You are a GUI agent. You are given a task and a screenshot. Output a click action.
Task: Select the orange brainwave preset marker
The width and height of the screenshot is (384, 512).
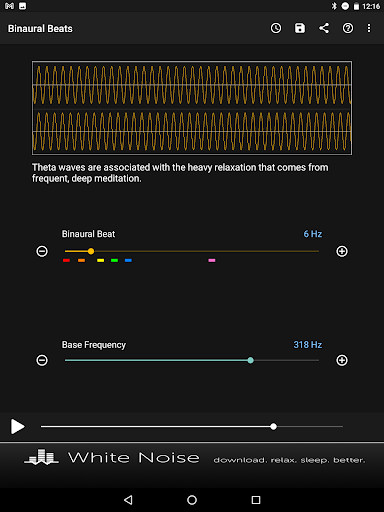coord(81,260)
